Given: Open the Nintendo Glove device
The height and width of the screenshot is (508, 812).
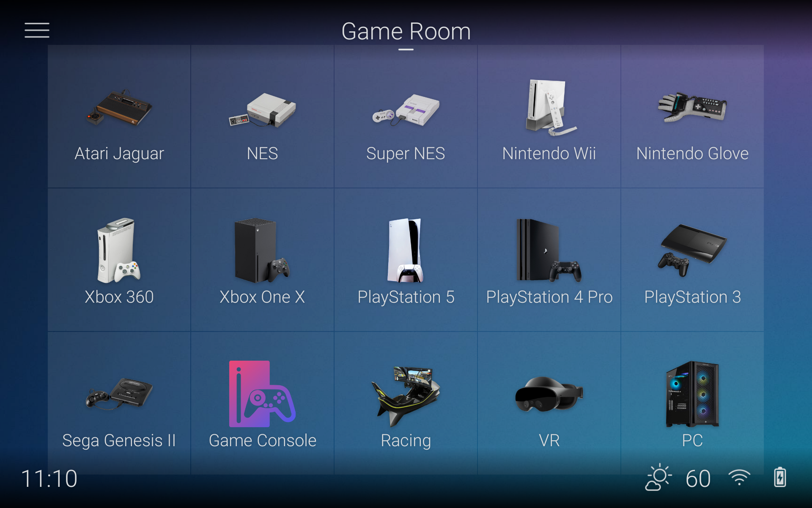Looking at the screenshot, I should (691, 116).
